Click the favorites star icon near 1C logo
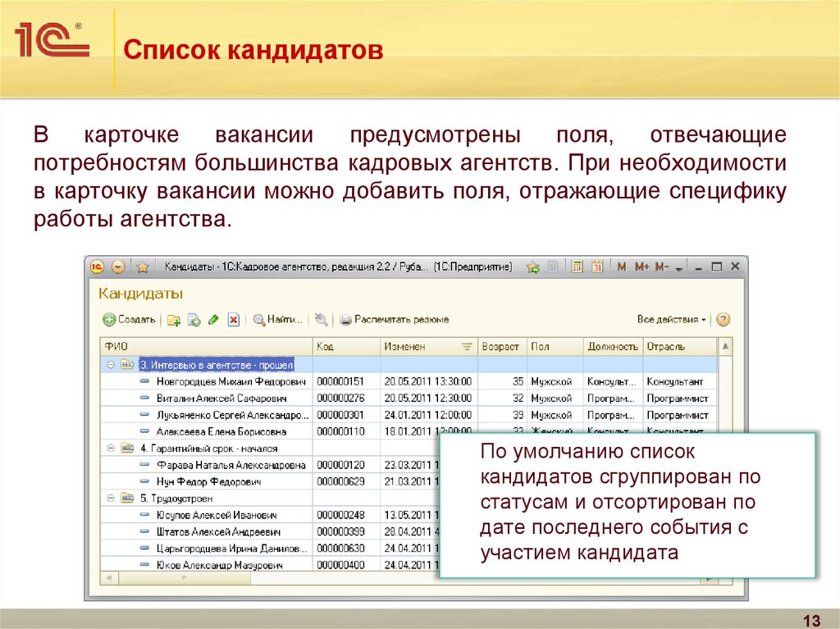Screen dimensions: 840x629 pos(142,267)
